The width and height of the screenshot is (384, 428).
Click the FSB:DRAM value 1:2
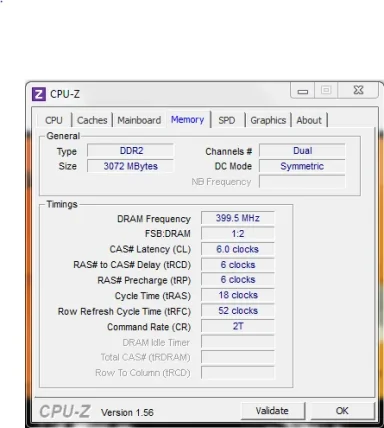point(238,234)
